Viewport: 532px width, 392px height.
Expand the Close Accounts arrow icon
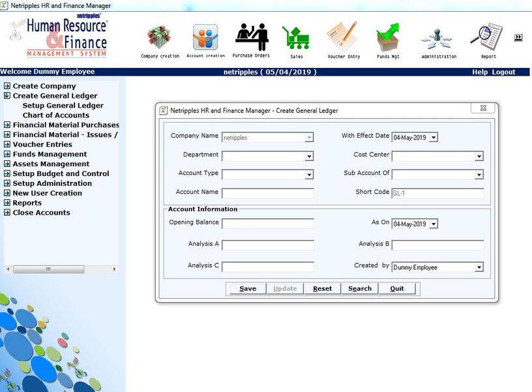click(7, 213)
